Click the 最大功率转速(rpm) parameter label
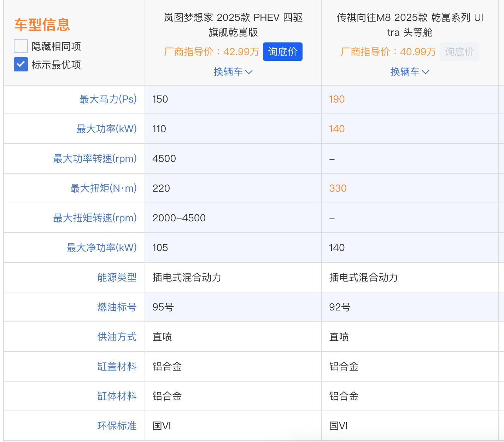This screenshot has height=442, width=504. pos(95,158)
